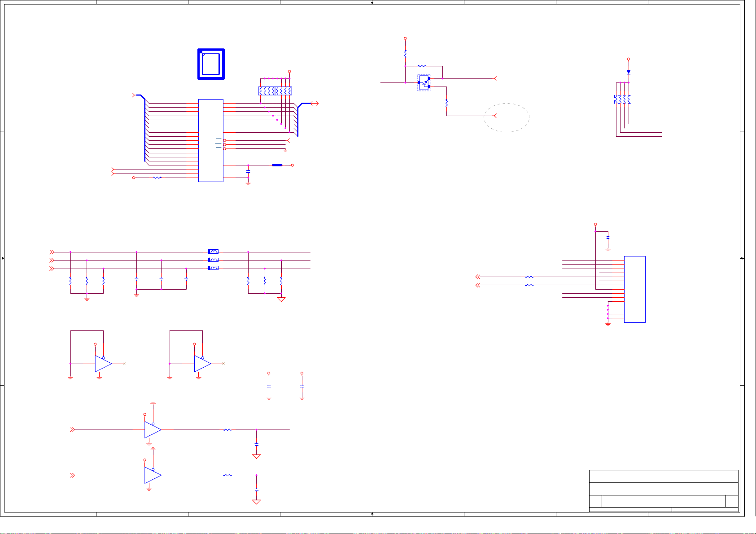The width and height of the screenshot is (756, 534).
Task: Click the four-resistor array below the diode
Action: [623, 100]
